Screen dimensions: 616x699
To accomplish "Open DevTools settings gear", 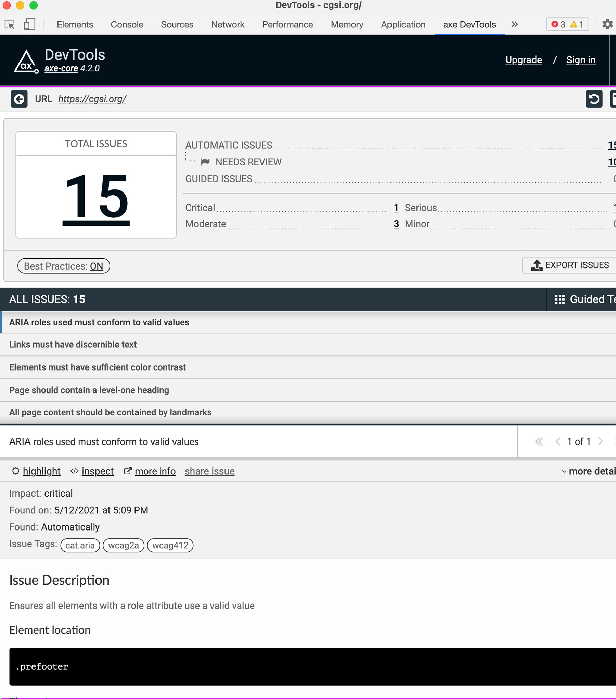I will pyautogui.click(x=607, y=24).
